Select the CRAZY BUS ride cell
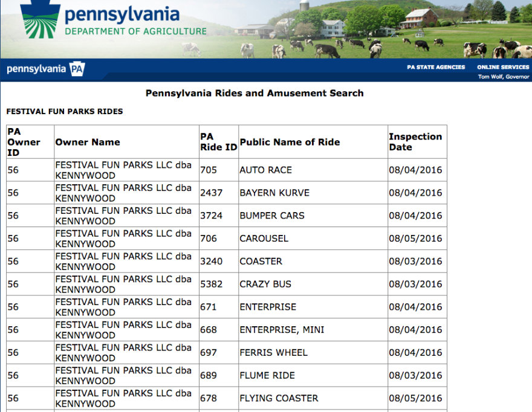Viewport: 532px width, 412px height. point(313,284)
